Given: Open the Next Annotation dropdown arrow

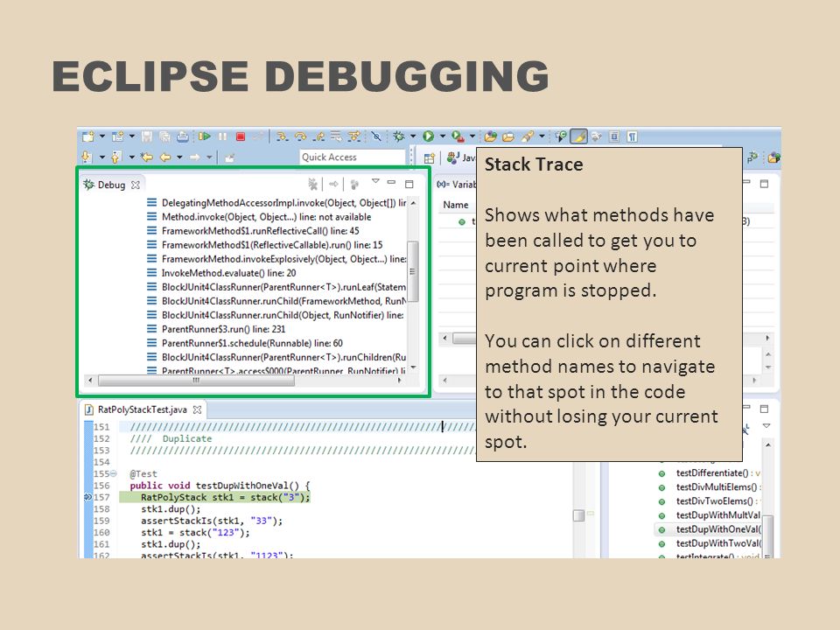Looking at the screenshot, I should coord(101,157).
